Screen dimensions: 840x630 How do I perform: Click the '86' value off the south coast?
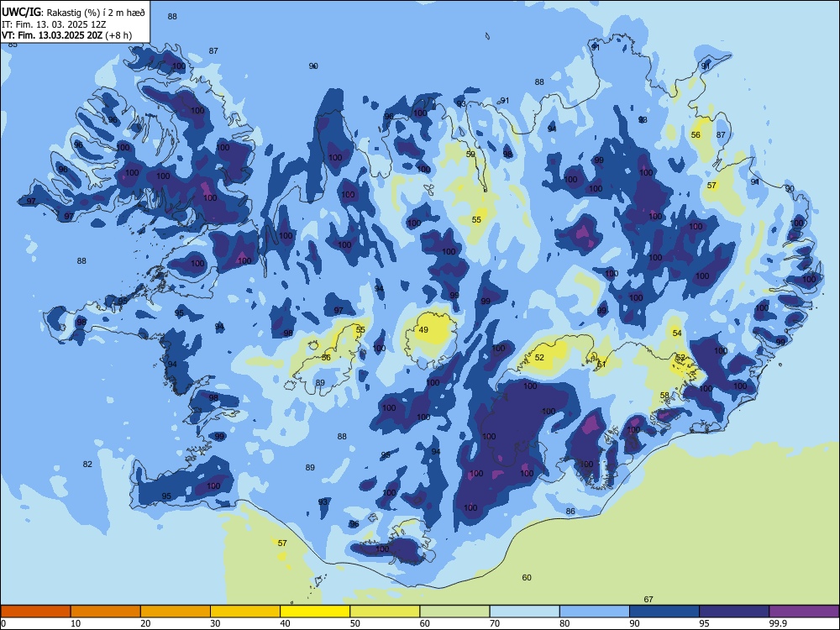(570, 511)
